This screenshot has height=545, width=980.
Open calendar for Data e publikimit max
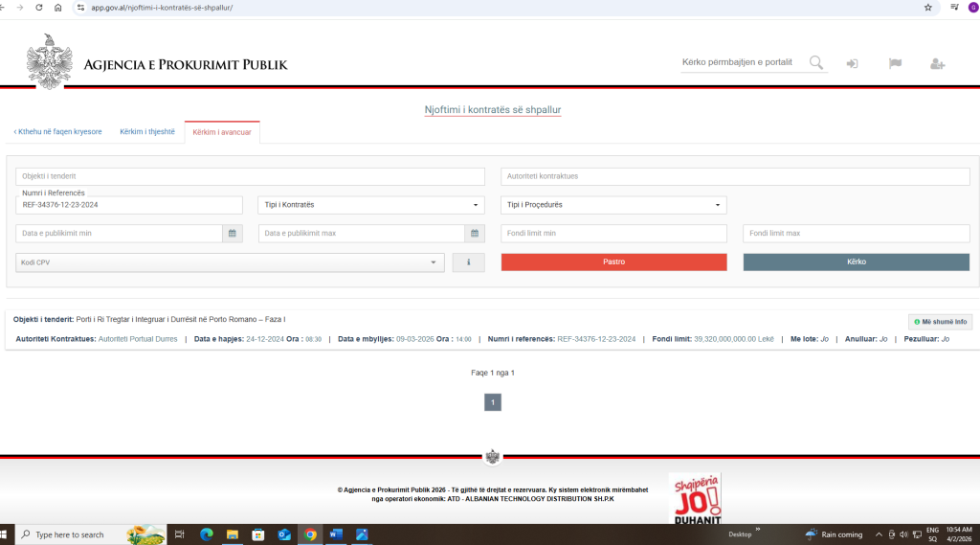pos(475,234)
